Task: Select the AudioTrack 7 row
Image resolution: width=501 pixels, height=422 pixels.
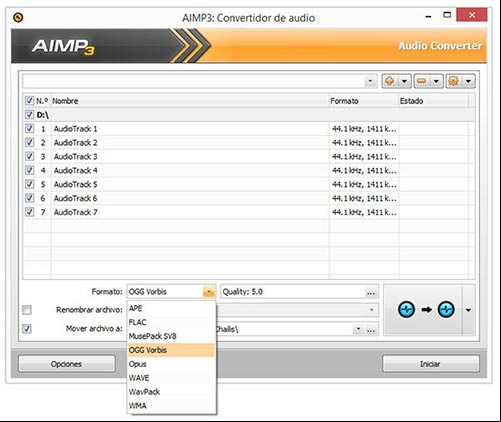Action: tap(249, 212)
